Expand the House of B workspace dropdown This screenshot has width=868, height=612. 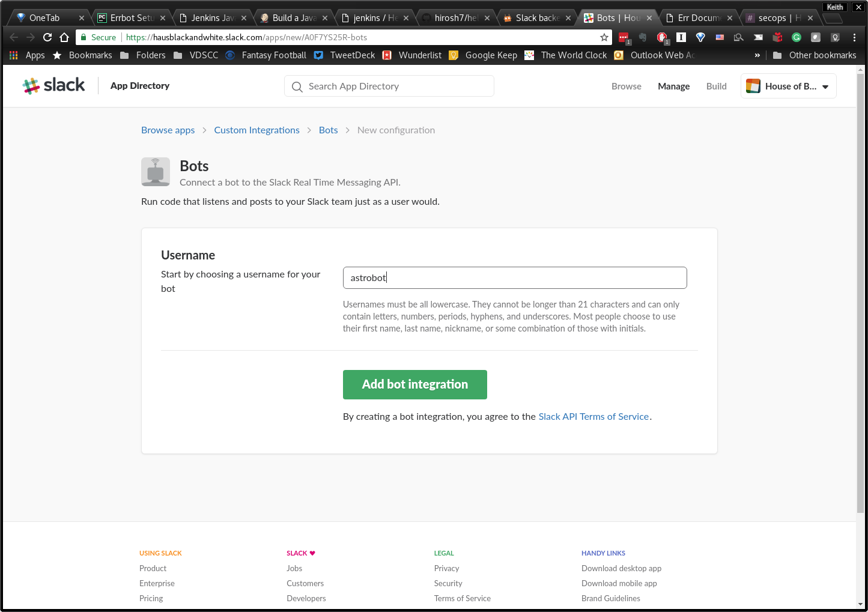[x=825, y=87]
